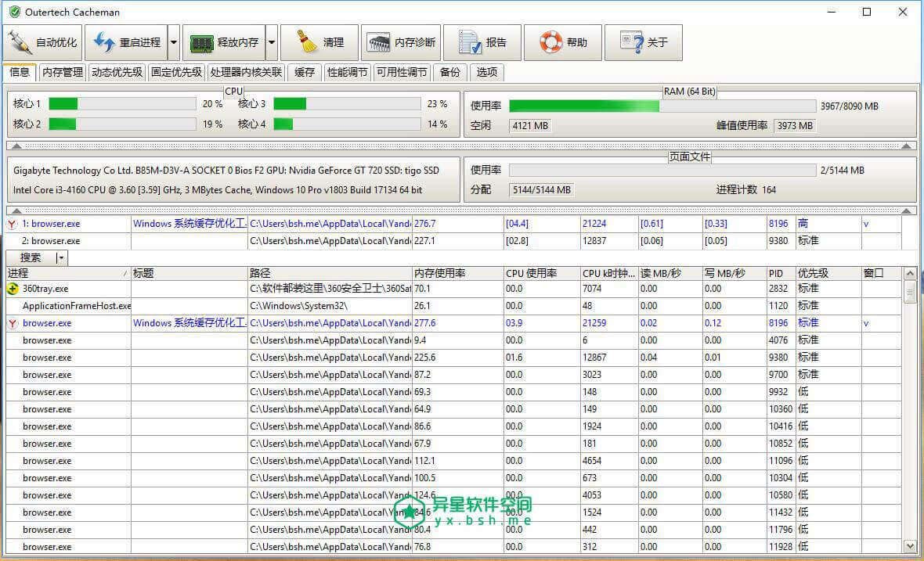
Task: Collapse system info panel using left triangle
Action: tap(16, 210)
